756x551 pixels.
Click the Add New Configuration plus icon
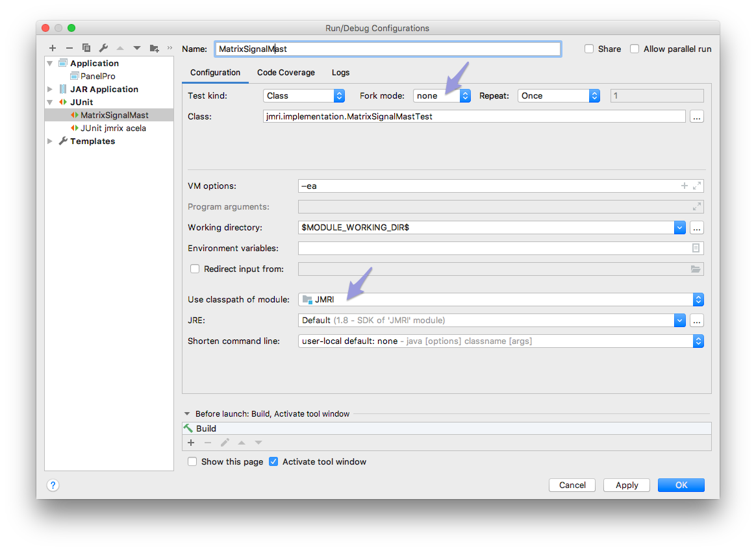(53, 48)
